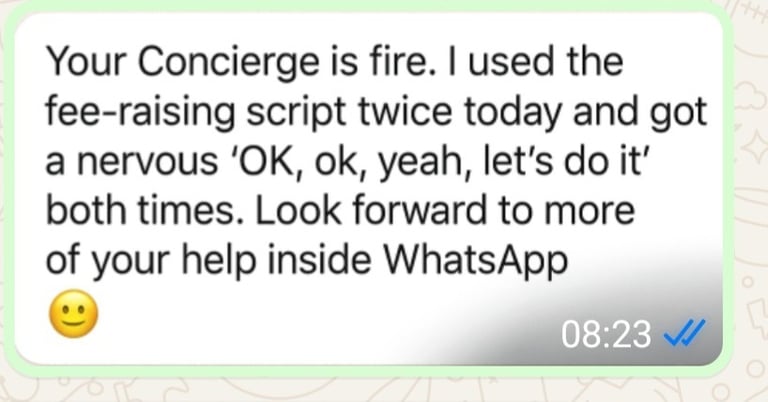Tap the smiley face emoji

coord(74,314)
